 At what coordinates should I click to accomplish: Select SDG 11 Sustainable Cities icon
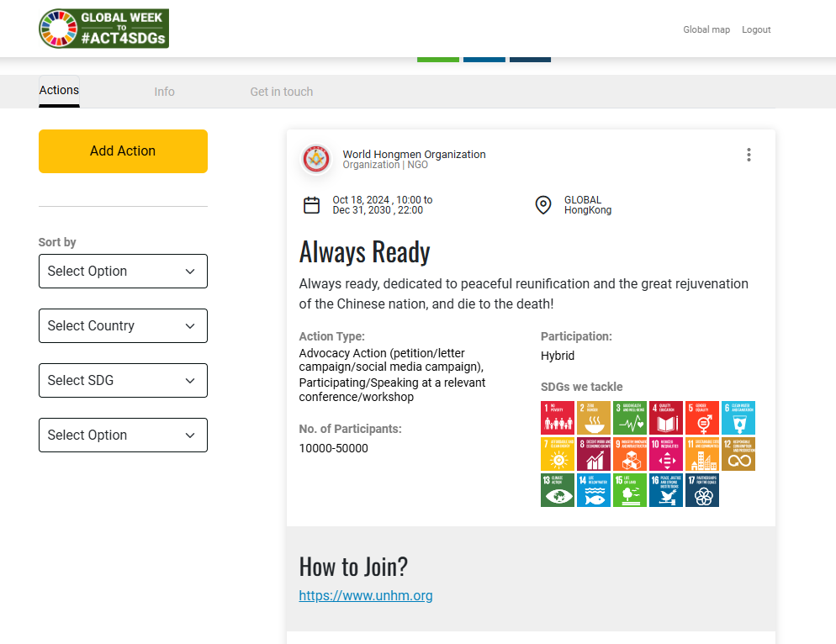(x=702, y=454)
